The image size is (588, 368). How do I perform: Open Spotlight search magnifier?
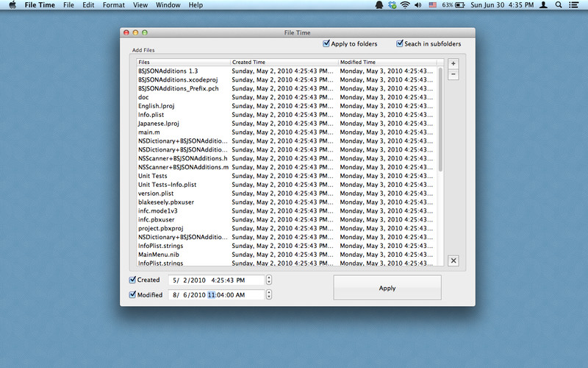pos(559,5)
